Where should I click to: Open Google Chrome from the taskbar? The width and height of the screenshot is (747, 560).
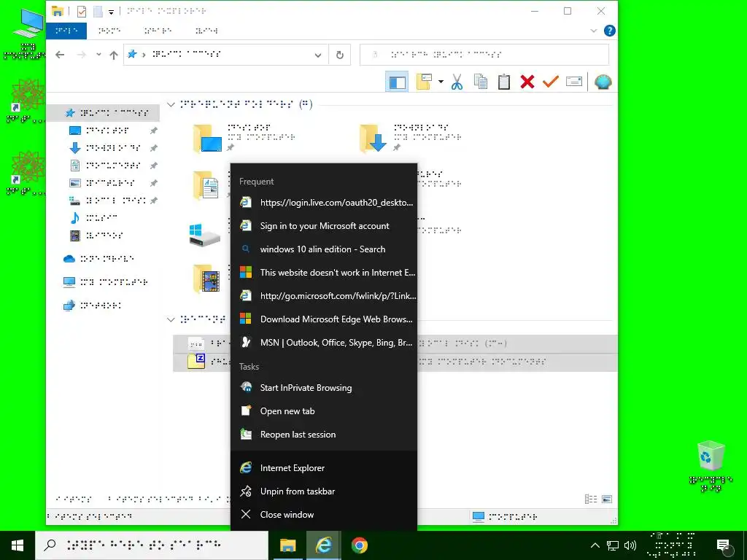click(359, 545)
